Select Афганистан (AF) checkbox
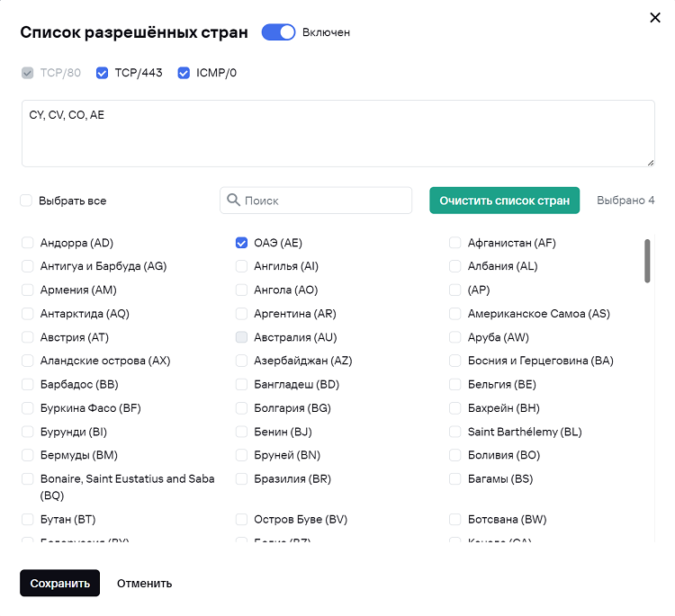 [455, 243]
